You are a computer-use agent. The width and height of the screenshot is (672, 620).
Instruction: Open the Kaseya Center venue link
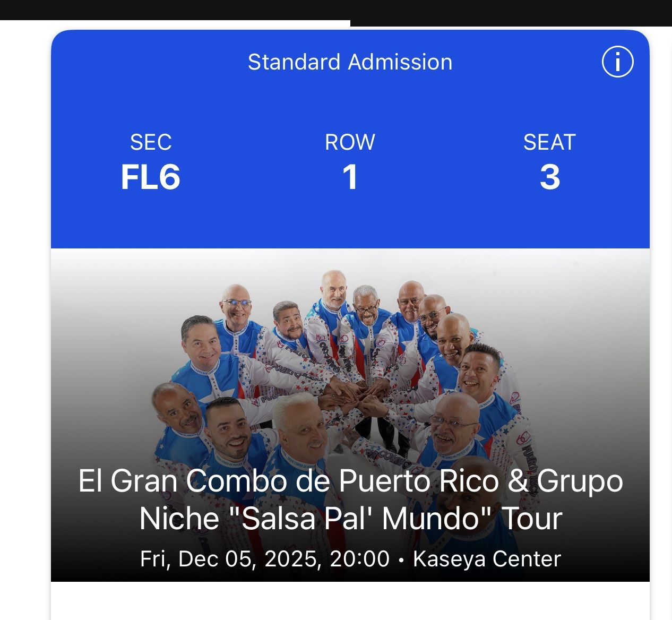click(x=487, y=559)
